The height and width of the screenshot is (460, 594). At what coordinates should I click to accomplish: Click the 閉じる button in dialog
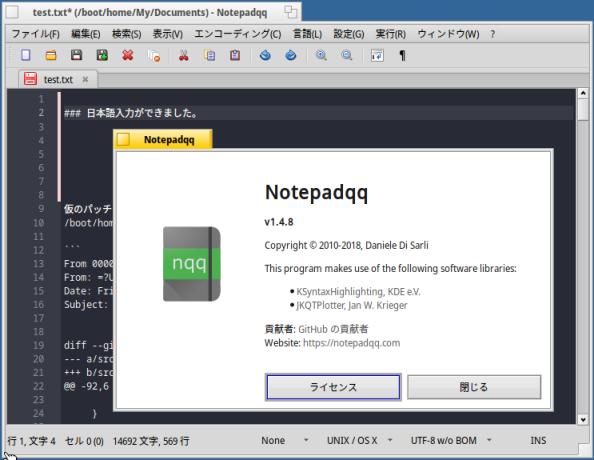pyautogui.click(x=474, y=387)
